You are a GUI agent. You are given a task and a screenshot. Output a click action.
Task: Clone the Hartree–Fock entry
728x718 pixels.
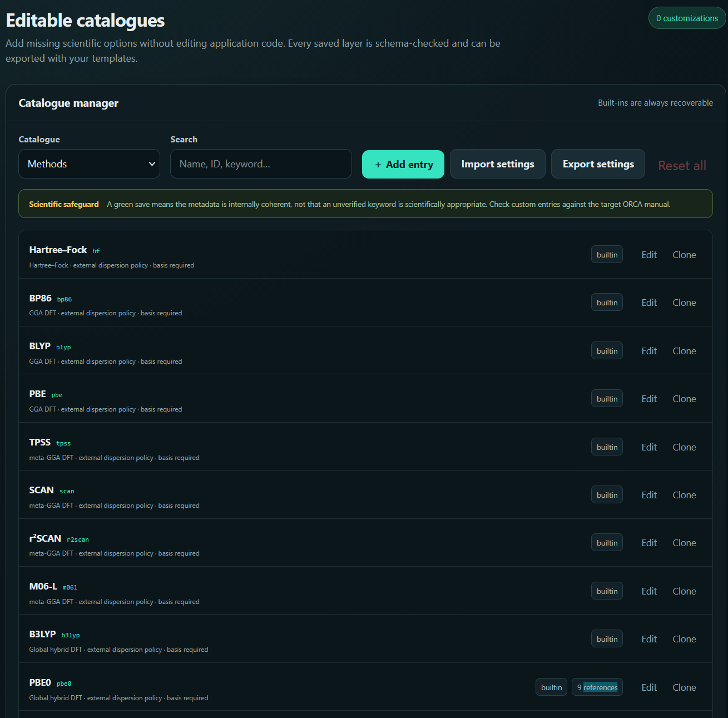tap(684, 255)
